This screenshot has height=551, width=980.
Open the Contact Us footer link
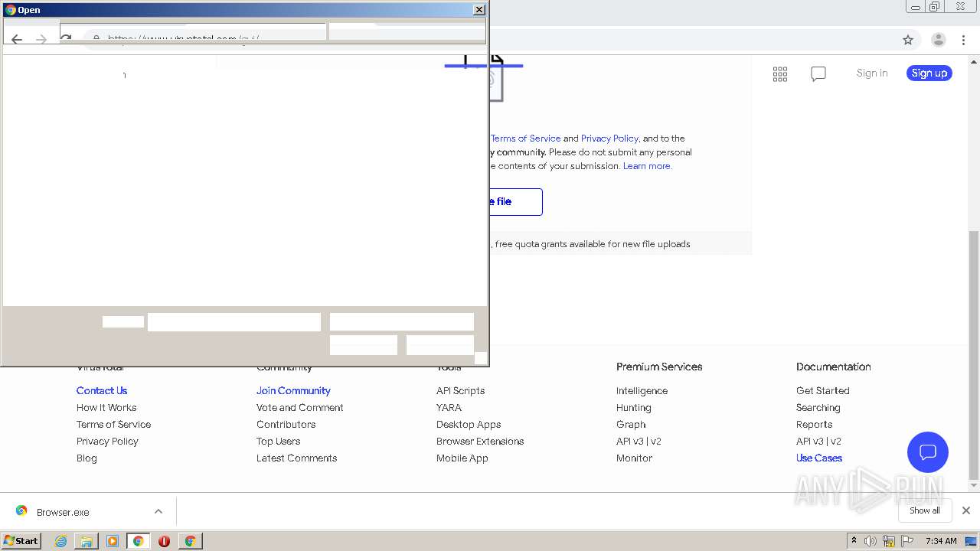(102, 390)
